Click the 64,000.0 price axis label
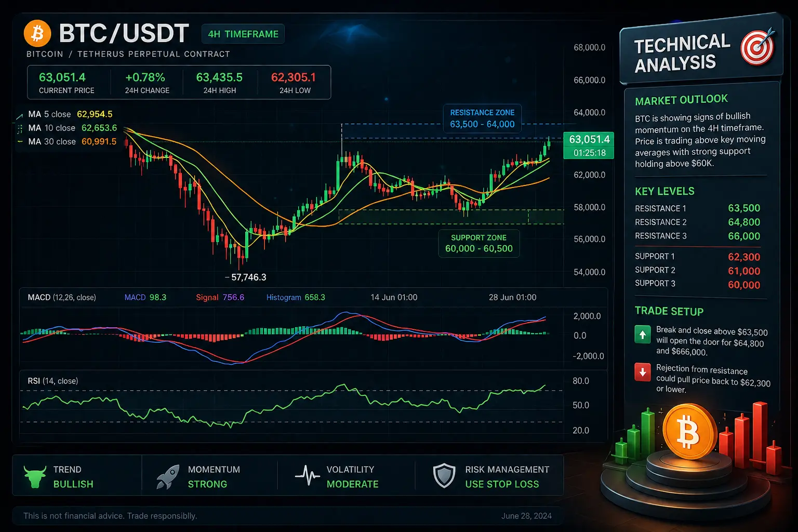Viewport: 798px width, 532px height. coord(589,113)
